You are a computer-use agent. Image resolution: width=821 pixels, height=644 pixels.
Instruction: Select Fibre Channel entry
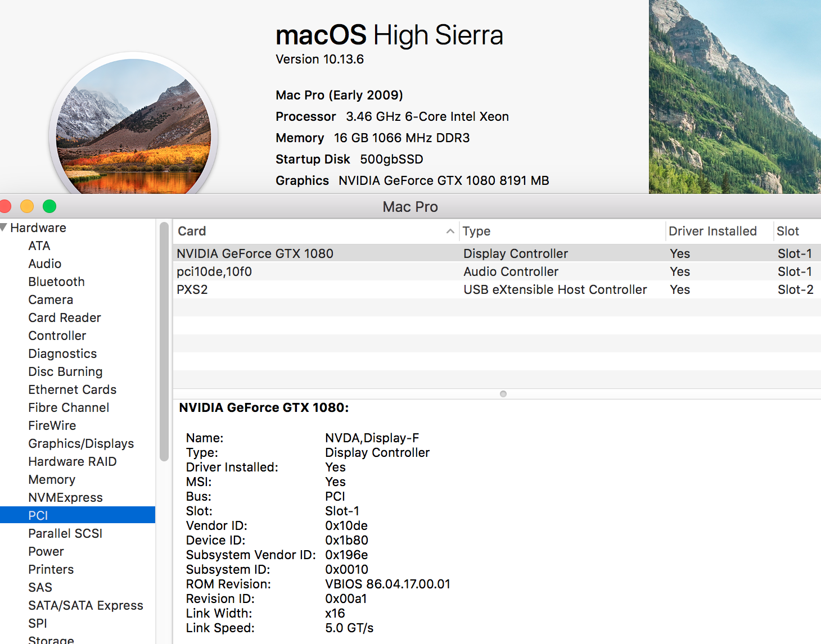69,407
